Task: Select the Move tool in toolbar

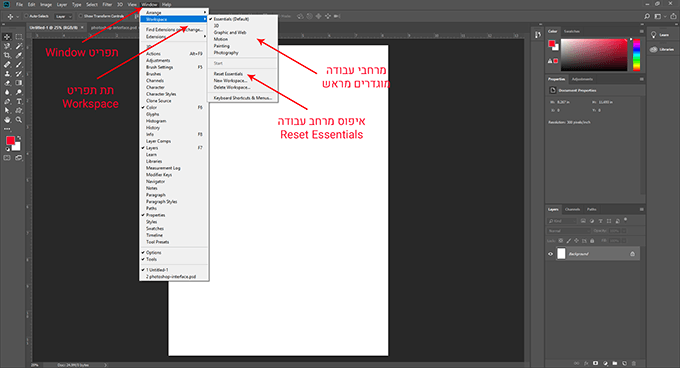Action: click(x=7, y=37)
